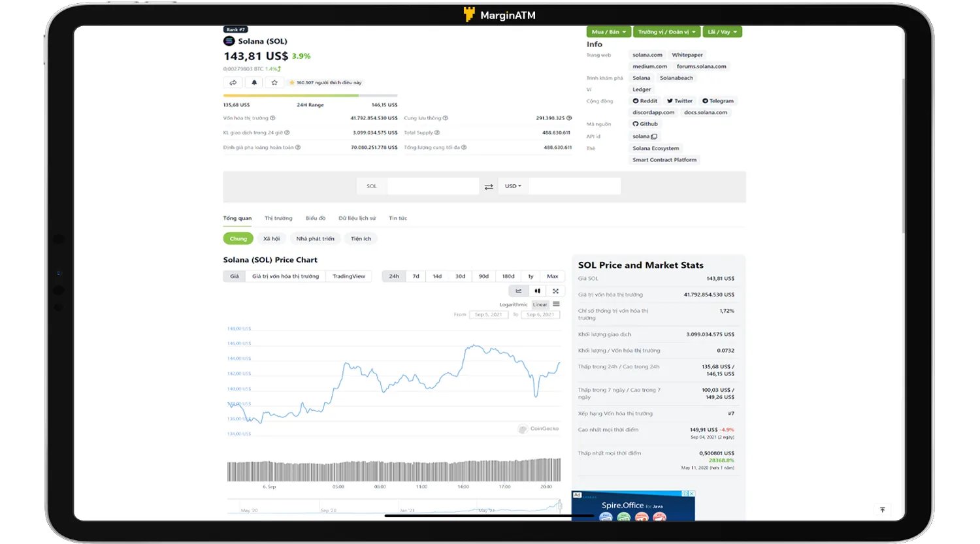Switch to the Tổng quan tab

pos(237,218)
